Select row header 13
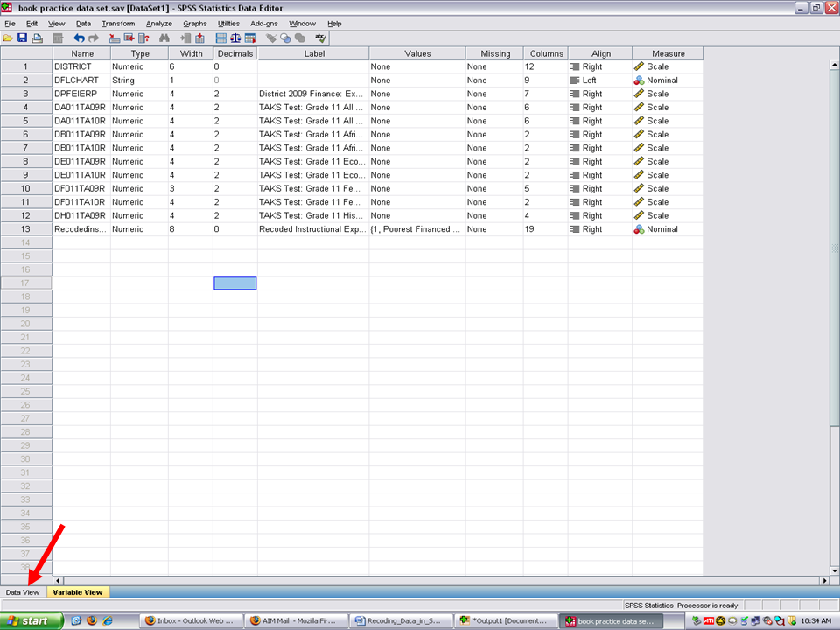 coord(26,229)
